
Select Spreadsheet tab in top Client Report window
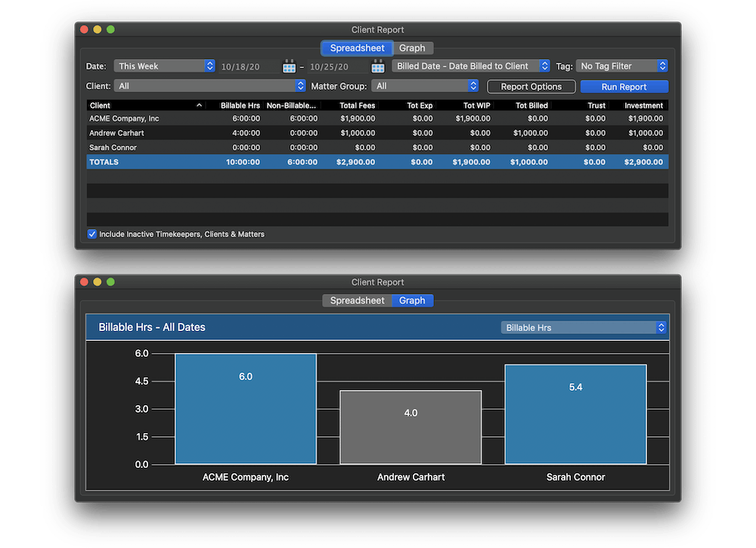click(358, 48)
